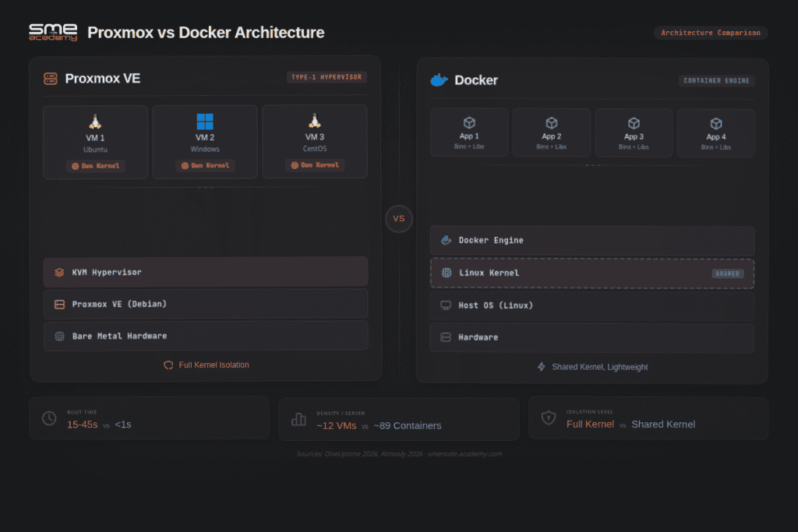Select the VM 3 CentOS penguin icon
This screenshot has width=798, height=532.
pyautogui.click(x=315, y=121)
